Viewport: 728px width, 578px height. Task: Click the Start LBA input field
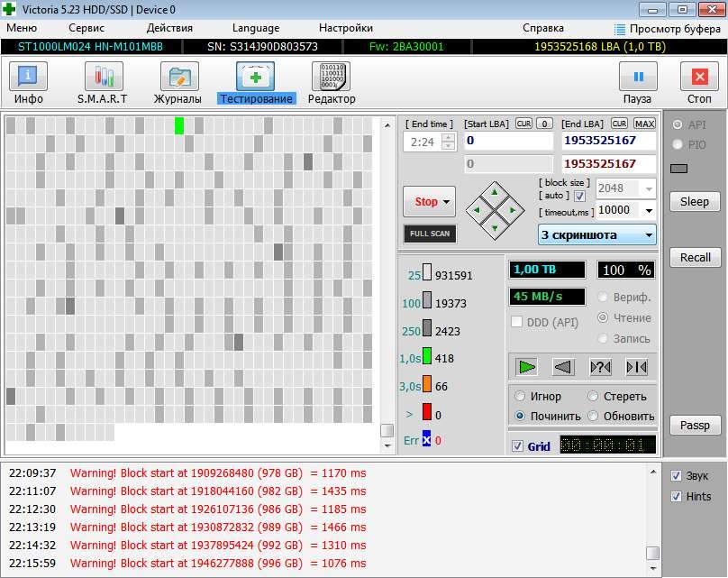click(508, 141)
